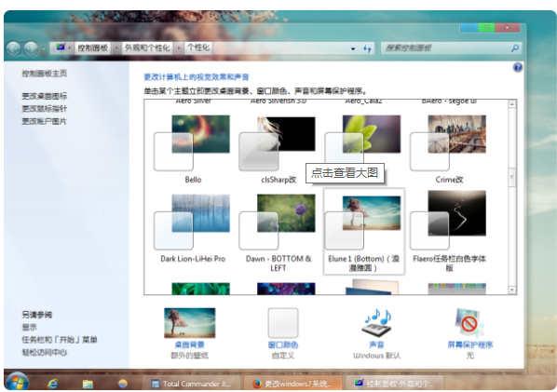
Task: Click the search magnifier icon
Action: pos(515,47)
